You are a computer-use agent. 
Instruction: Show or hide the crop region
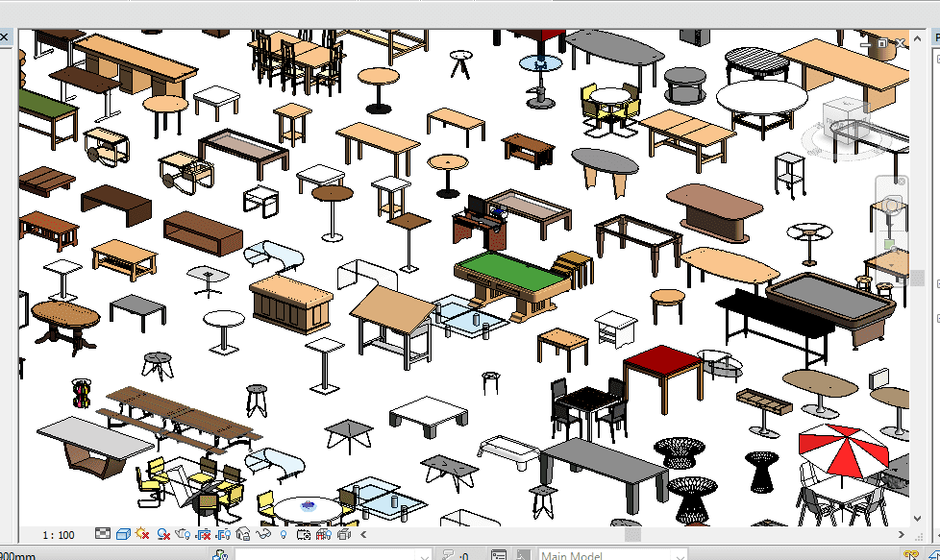(x=224, y=534)
